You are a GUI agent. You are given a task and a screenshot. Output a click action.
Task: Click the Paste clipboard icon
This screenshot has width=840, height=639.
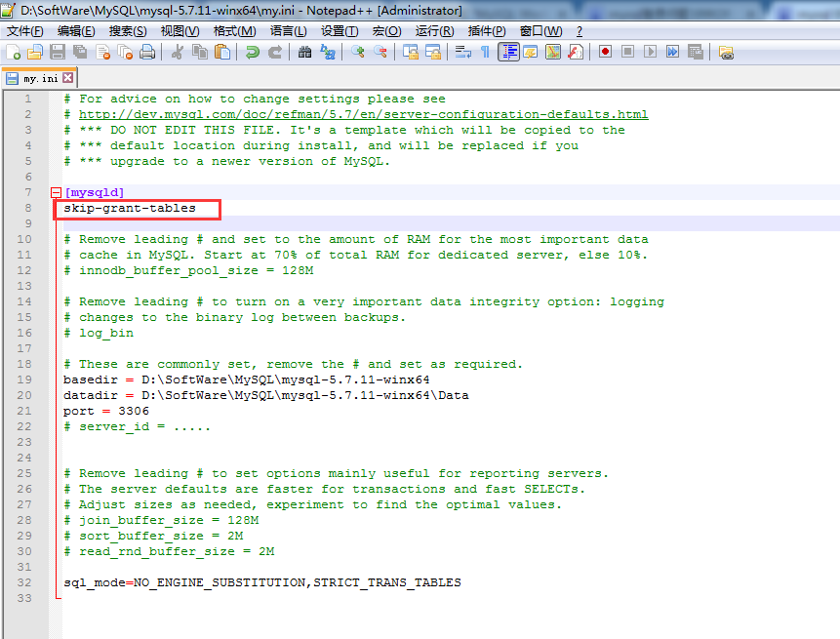click(x=222, y=53)
